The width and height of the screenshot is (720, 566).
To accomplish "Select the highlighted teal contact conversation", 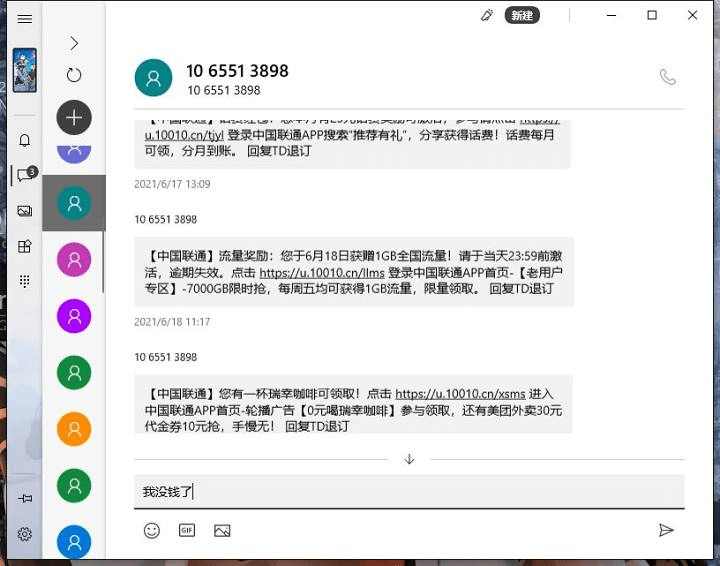I will (74, 203).
